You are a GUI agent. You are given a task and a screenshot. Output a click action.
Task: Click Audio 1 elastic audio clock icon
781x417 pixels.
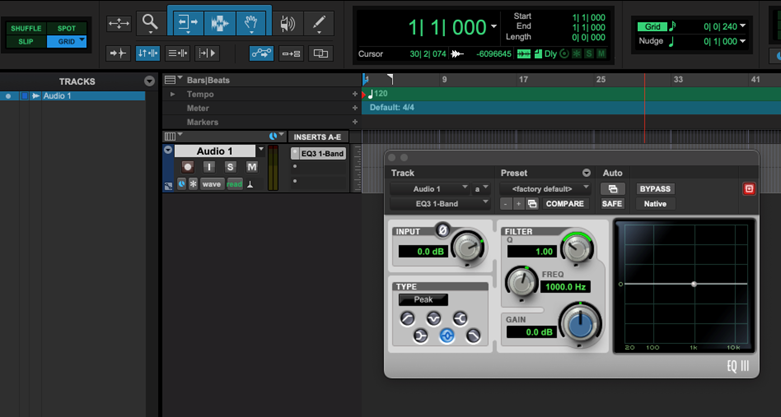(x=181, y=184)
